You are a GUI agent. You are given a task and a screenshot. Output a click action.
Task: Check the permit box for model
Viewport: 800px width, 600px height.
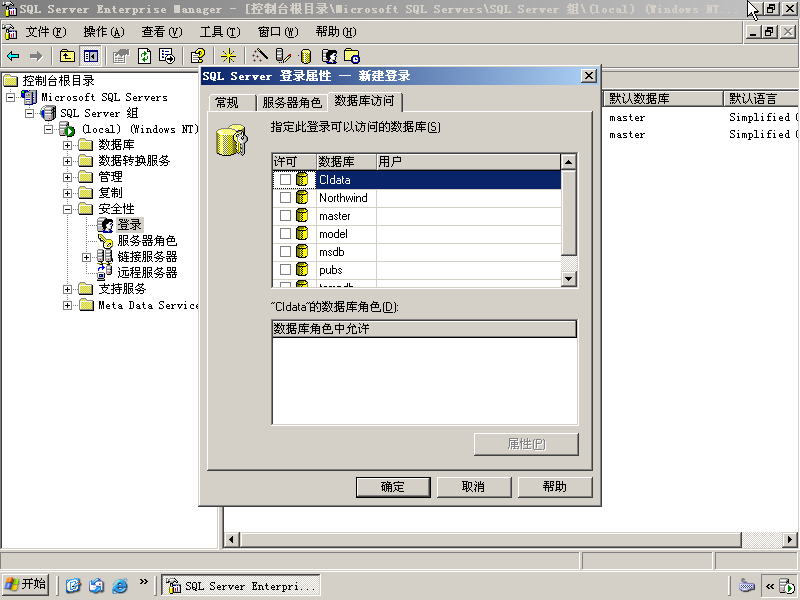(x=285, y=234)
